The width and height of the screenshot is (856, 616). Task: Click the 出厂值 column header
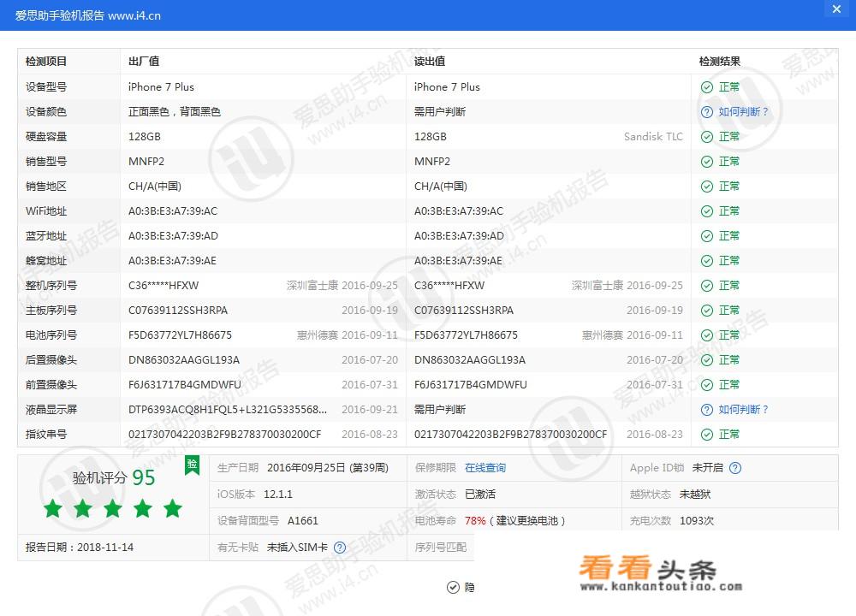pos(144,61)
